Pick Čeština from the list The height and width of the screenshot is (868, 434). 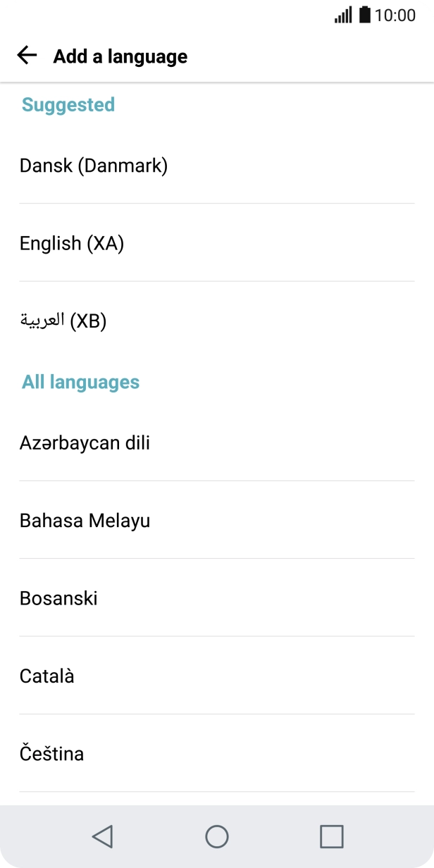[51, 753]
